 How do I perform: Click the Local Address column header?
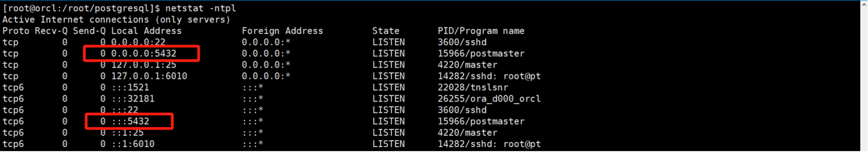146,31
